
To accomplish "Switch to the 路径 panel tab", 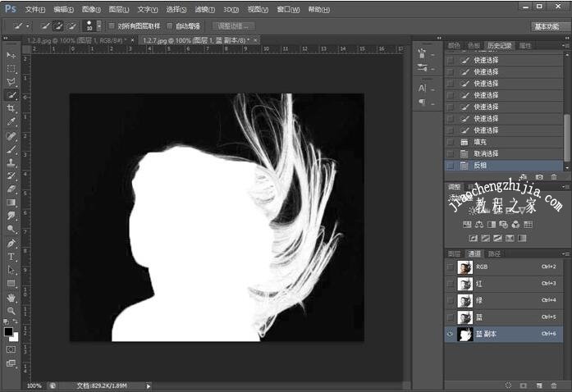I will tap(494, 253).
